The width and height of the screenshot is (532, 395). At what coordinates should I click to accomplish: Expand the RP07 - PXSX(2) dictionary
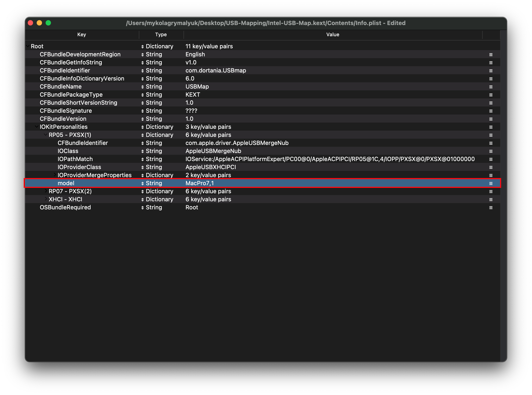(46, 191)
